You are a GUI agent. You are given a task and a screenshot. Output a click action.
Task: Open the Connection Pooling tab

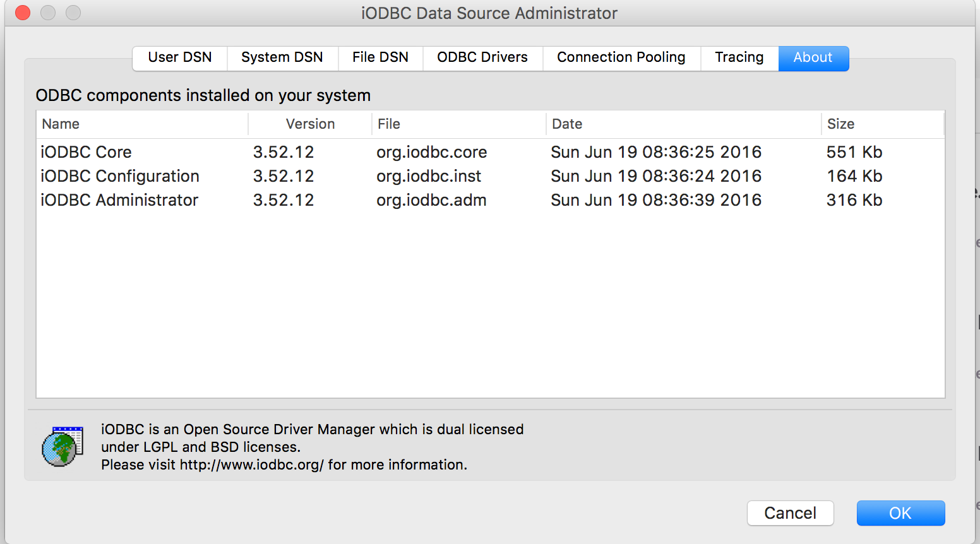click(x=621, y=57)
